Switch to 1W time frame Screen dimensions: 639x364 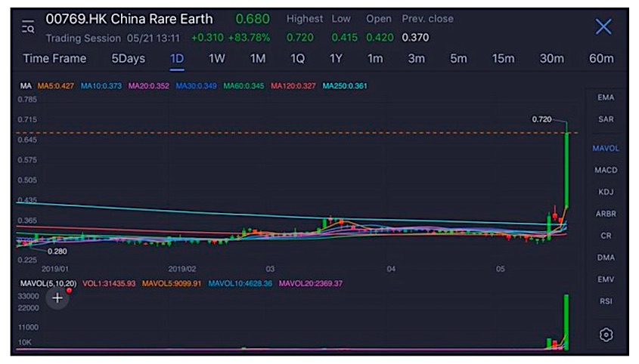217,59
